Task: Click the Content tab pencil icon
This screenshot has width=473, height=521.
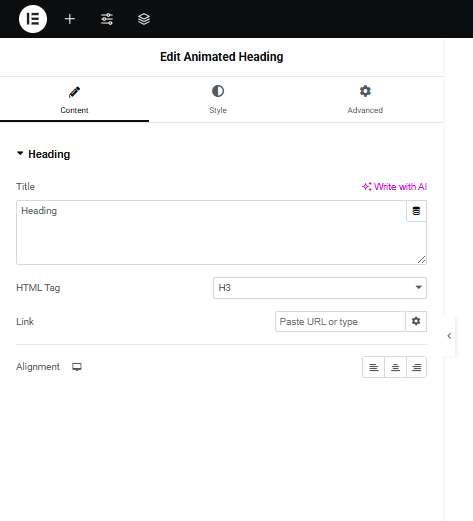Action: click(74, 92)
